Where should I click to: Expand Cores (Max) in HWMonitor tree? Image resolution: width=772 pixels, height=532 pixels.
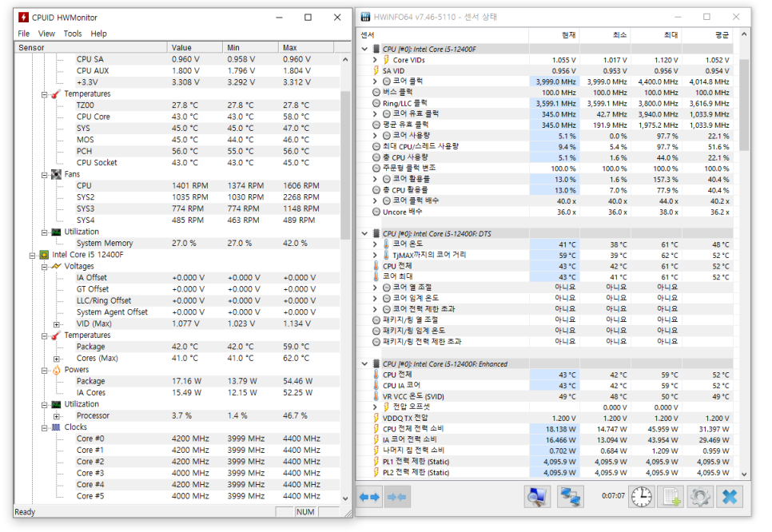click(57, 359)
